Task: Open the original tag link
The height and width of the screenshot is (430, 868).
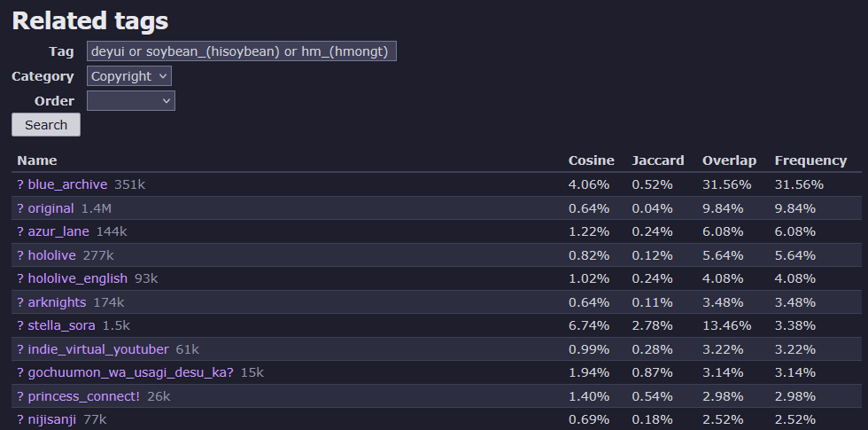Action: (51, 208)
